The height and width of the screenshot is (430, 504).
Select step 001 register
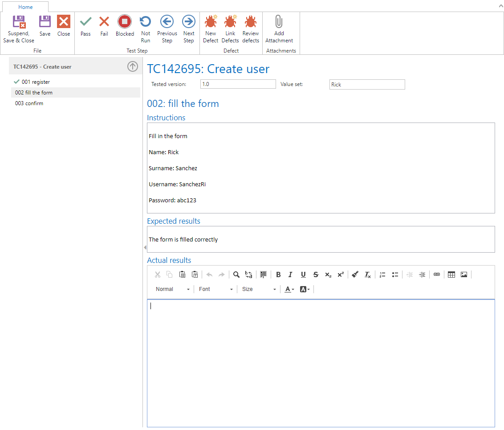pos(36,82)
